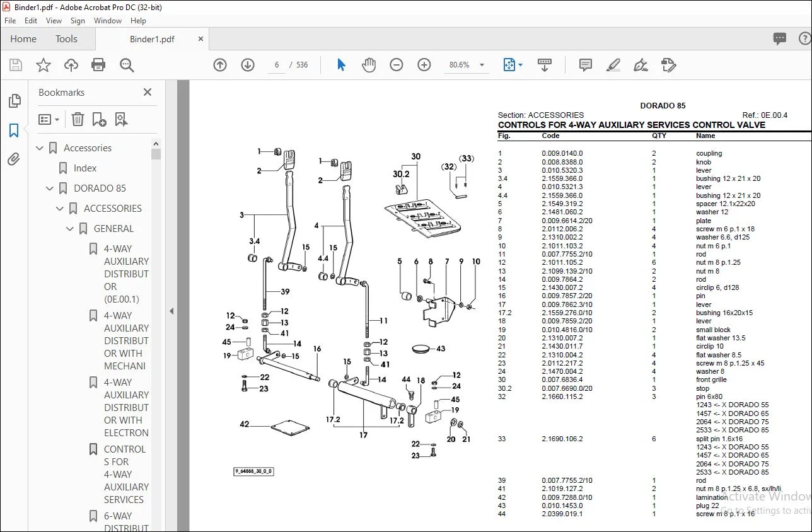The width and height of the screenshot is (812, 532).
Task: Select the 'coupling' part name text
Action: click(709, 153)
